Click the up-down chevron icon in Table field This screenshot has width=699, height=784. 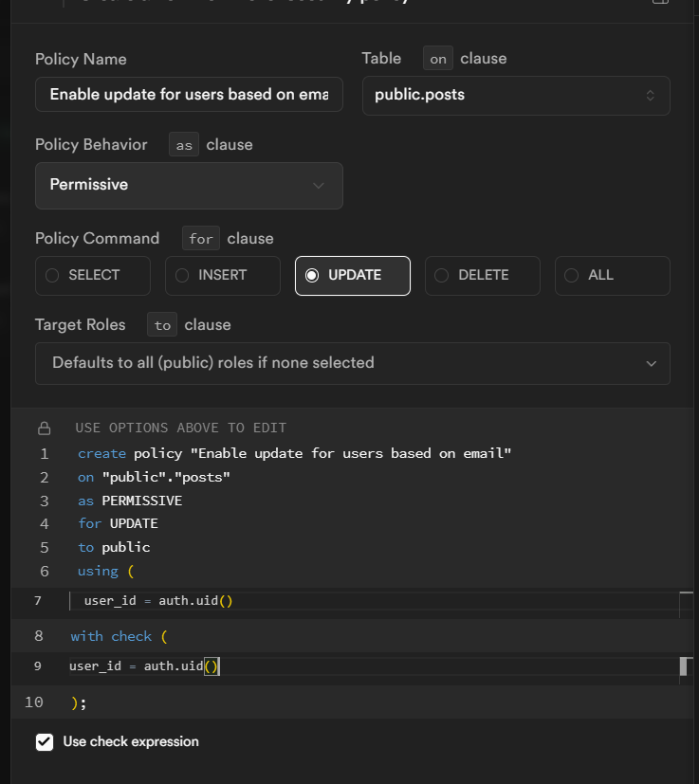[650, 95]
